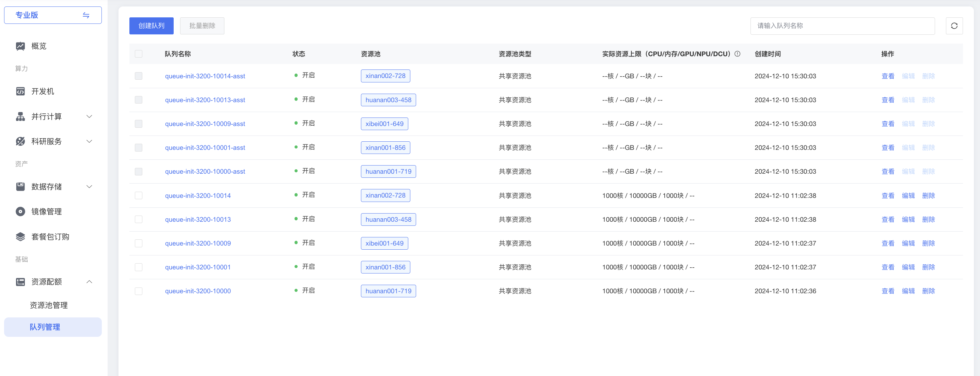This screenshot has width=980, height=376.
Task: Click the refresh icon next to search
Action: click(954, 26)
